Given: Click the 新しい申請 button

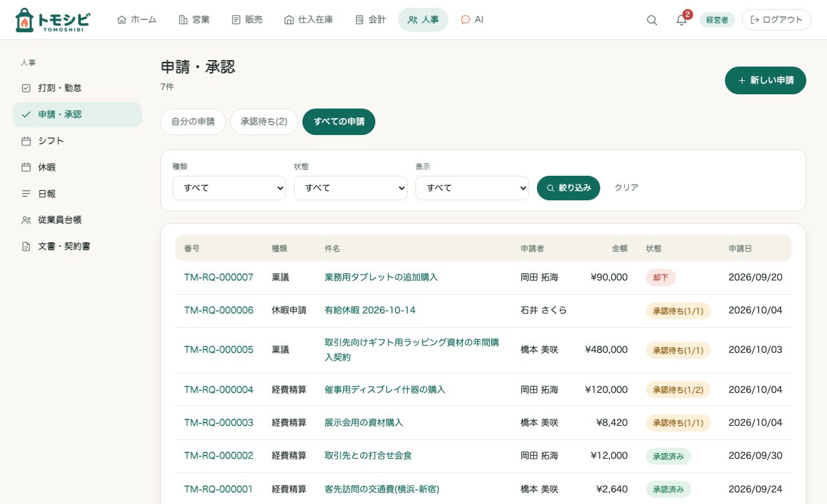Looking at the screenshot, I should coord(766,81).
